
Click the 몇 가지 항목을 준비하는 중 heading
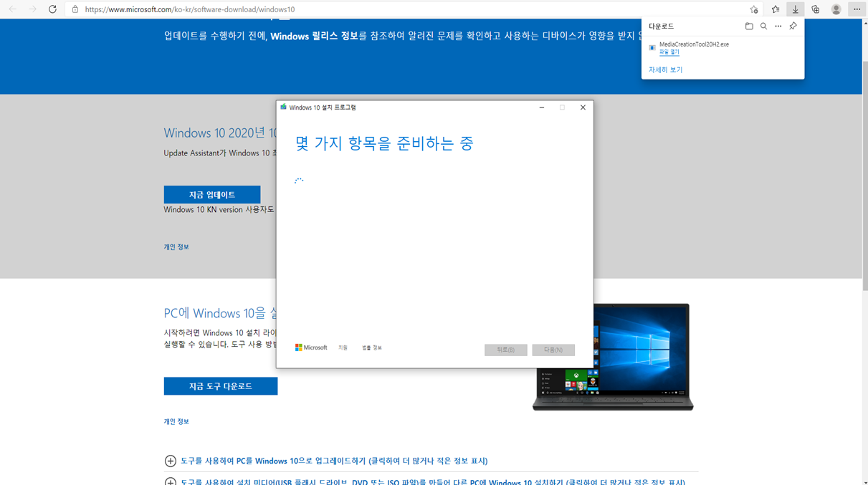(384, 143)
